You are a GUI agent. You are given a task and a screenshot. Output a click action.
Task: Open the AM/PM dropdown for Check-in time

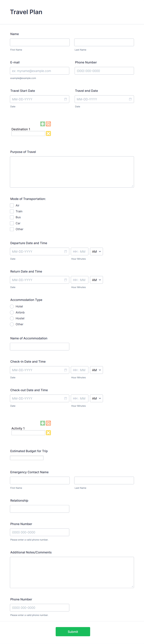pyautogui.click(x=96, y=370)
